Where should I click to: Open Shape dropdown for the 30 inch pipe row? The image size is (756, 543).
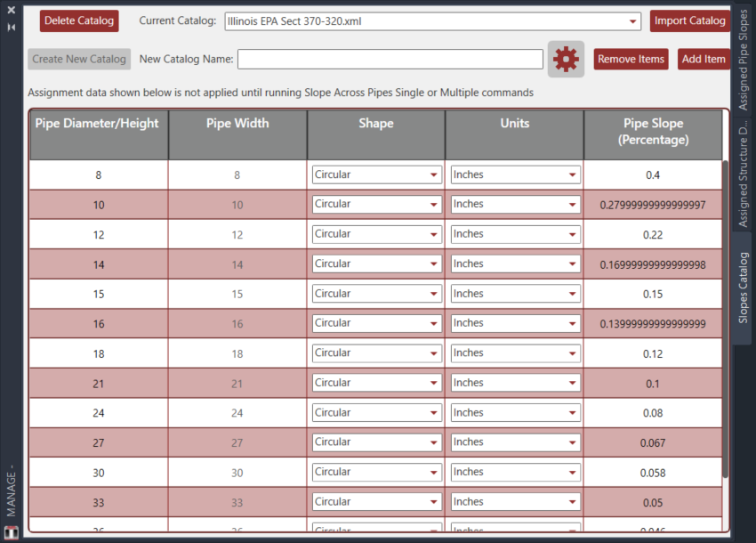pos(377,472)
